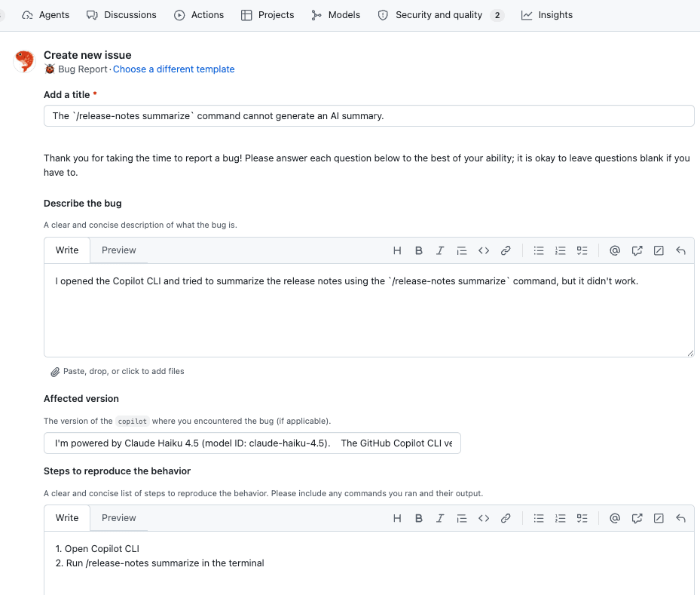Open Security and quality tab
This screenshot has height=595, width=700.
tap(441, 15)
